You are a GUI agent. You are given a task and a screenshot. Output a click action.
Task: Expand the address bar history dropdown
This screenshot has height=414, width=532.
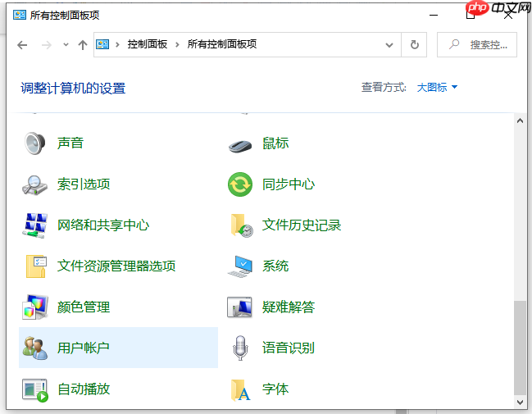click(x=389, y=45)
